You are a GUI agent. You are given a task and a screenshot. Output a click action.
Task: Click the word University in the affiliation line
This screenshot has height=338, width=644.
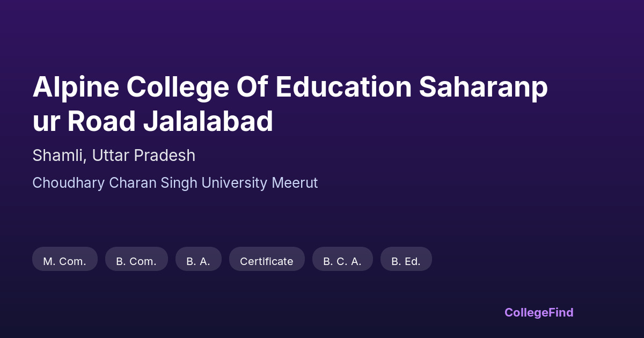coord(235,183)
